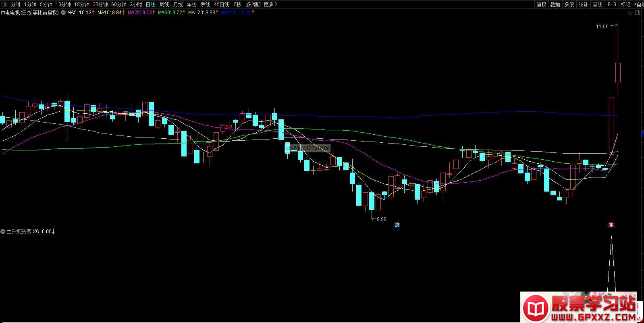
Task: Toggle the side panel icon at top-right
Action: [x=638, y=13]
